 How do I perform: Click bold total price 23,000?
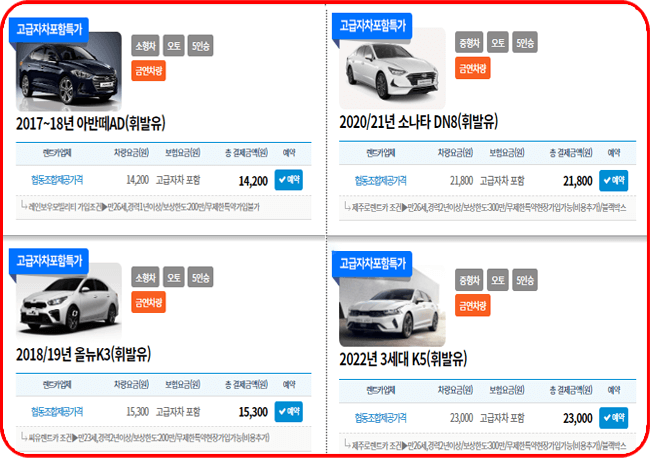click(x=577, y=418)
